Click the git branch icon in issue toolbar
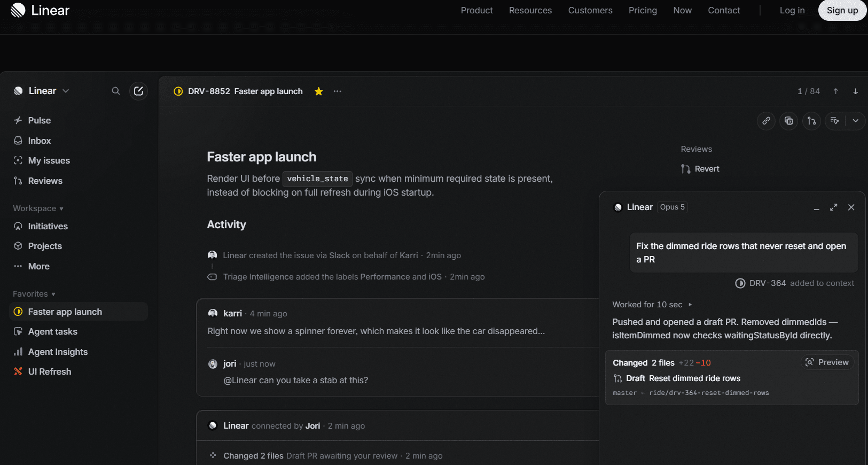 812,121
